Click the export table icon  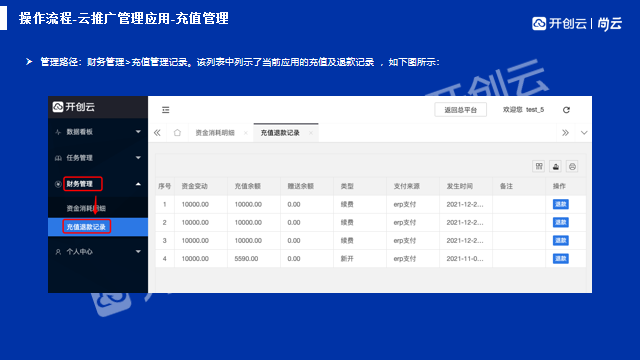(556, 167)
